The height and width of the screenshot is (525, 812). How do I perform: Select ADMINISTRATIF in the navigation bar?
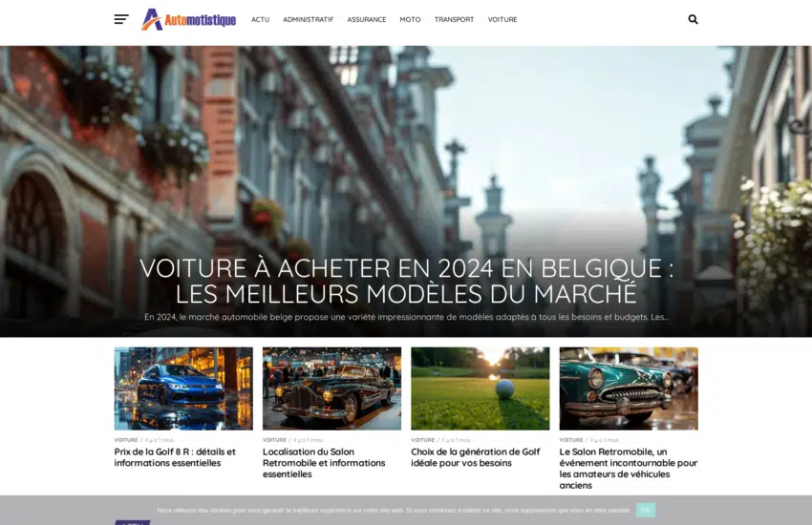point(308,19)
